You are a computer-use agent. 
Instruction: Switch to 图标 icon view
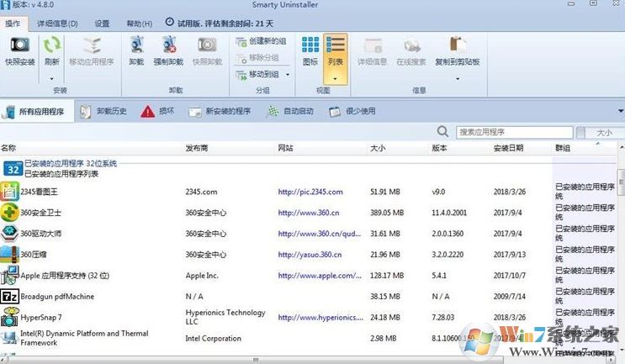pos(310,51)
